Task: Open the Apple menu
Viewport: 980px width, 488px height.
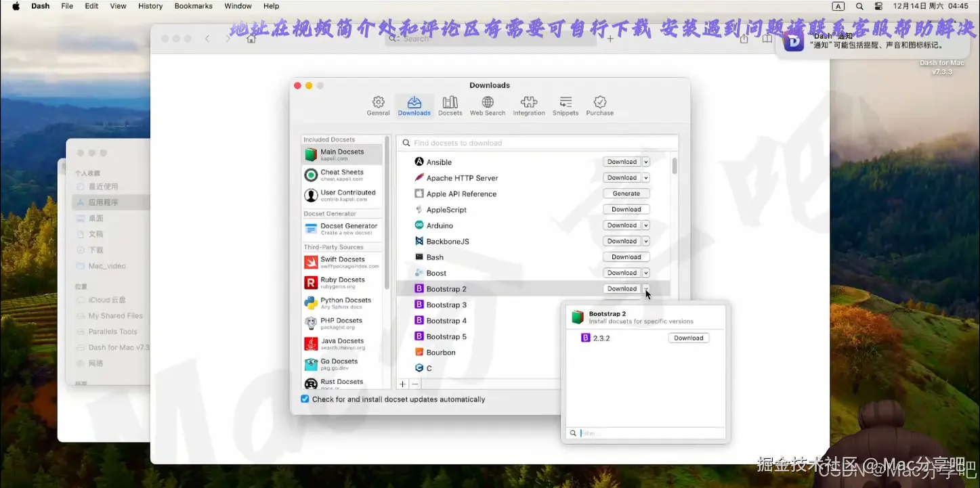Action: click(x=16, y=6)
